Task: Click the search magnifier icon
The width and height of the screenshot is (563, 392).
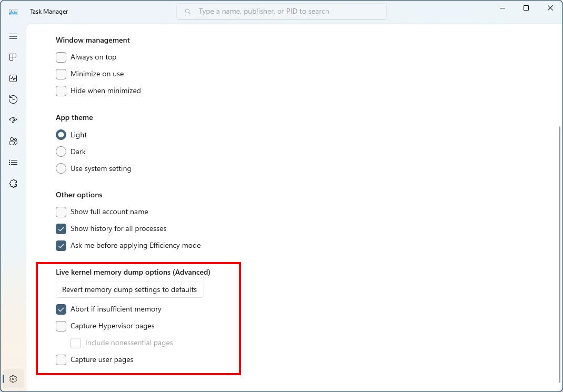Action: coord(187,11)
